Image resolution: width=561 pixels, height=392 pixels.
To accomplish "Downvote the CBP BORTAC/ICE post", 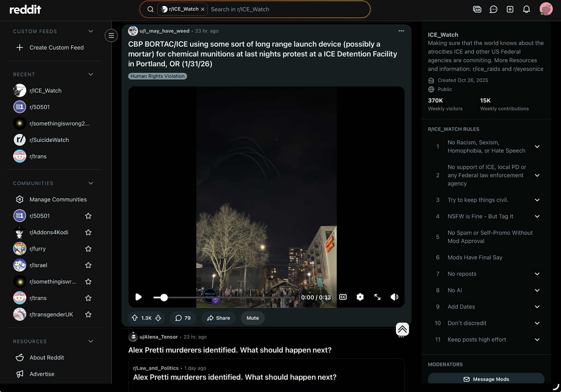I will coord(158,318).
